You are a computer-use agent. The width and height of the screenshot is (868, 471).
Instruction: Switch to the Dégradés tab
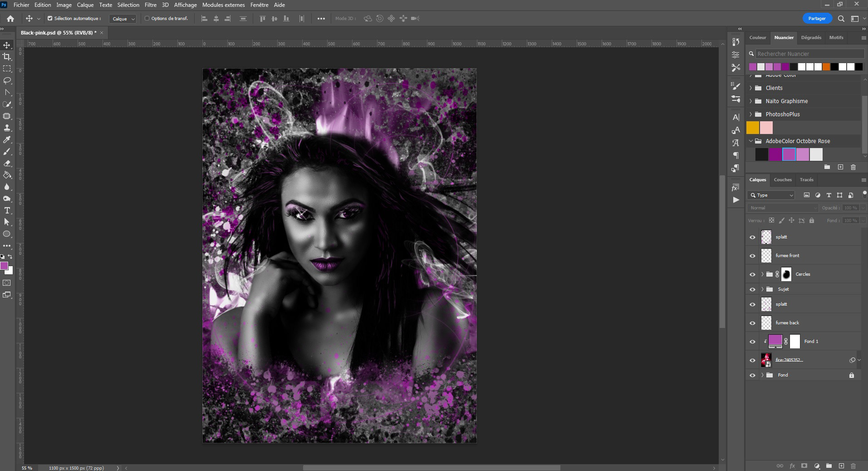(811, 38)
